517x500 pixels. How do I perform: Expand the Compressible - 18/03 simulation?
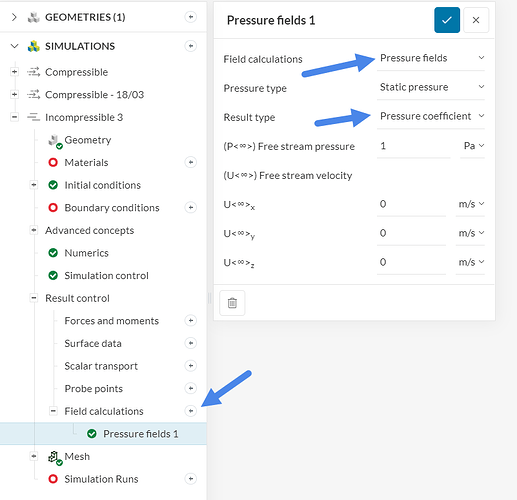click(14, 95)
